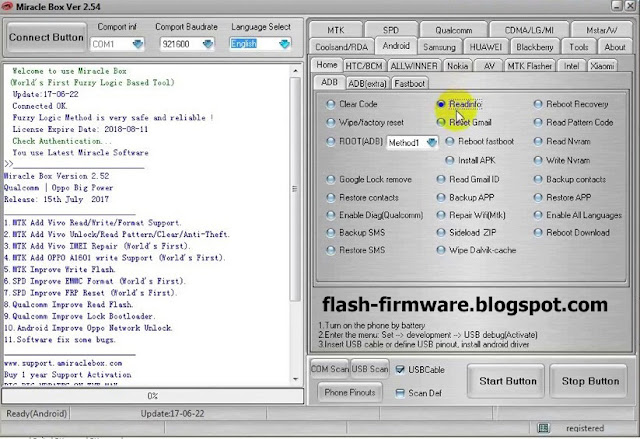Viewport: 640px width, 439px height.
Task: Click the Miracle Box logo icon in title bar
Action: point(7,6)
